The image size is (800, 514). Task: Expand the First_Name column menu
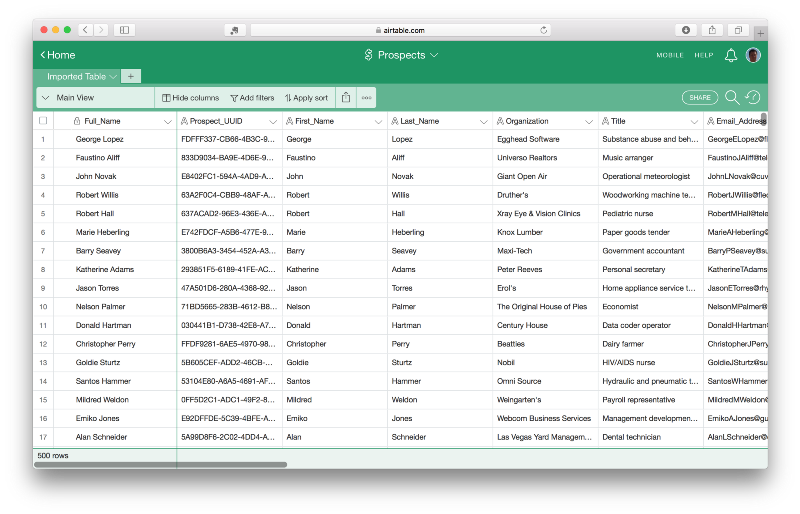378,121
